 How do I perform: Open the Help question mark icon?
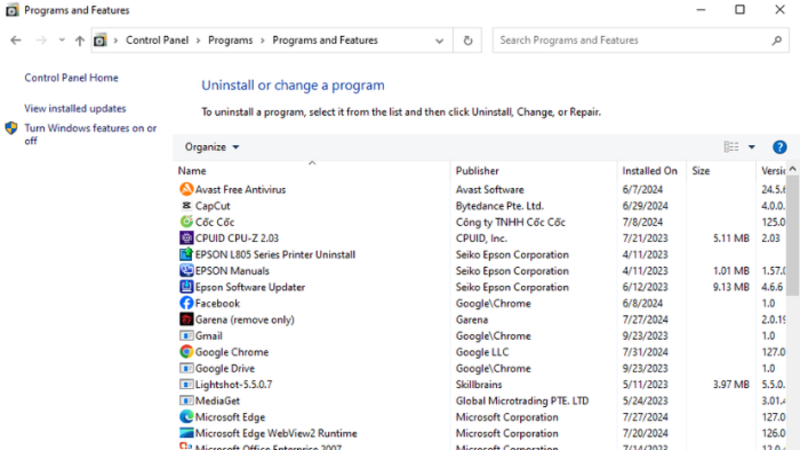[x=780, y=147]
